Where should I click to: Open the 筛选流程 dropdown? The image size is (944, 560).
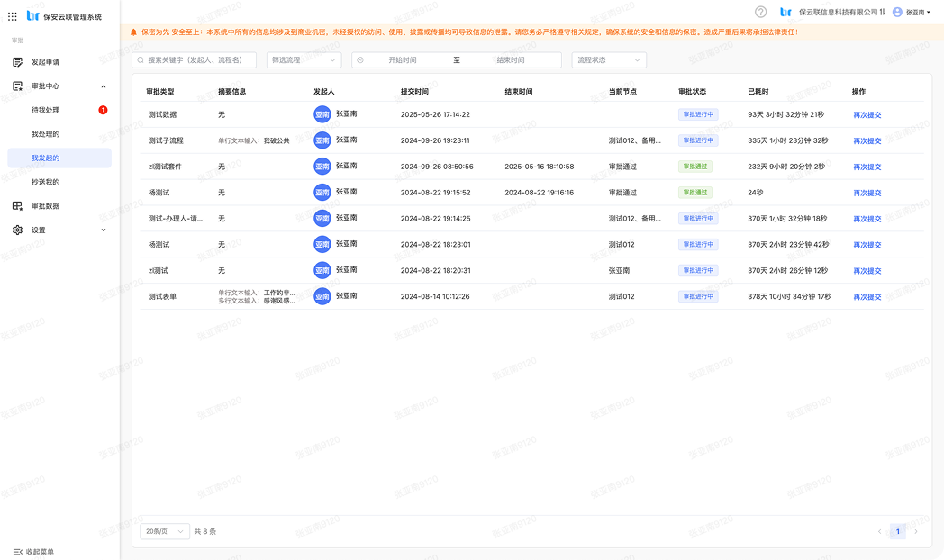(x=304, y=60)
